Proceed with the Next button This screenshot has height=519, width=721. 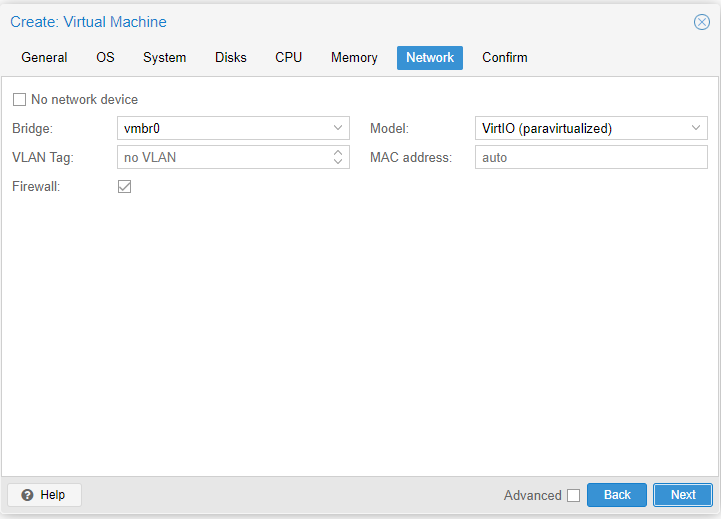click(683, 495)
